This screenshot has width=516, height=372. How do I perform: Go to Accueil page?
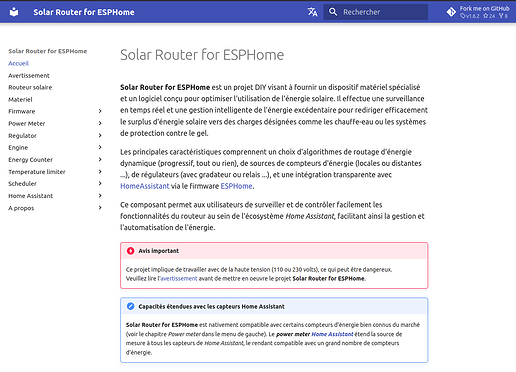click(x=18, y=63)
